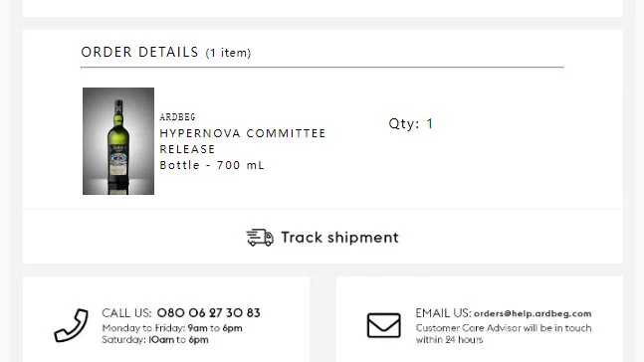Click the (1 item) count label

tap(228, 53)
